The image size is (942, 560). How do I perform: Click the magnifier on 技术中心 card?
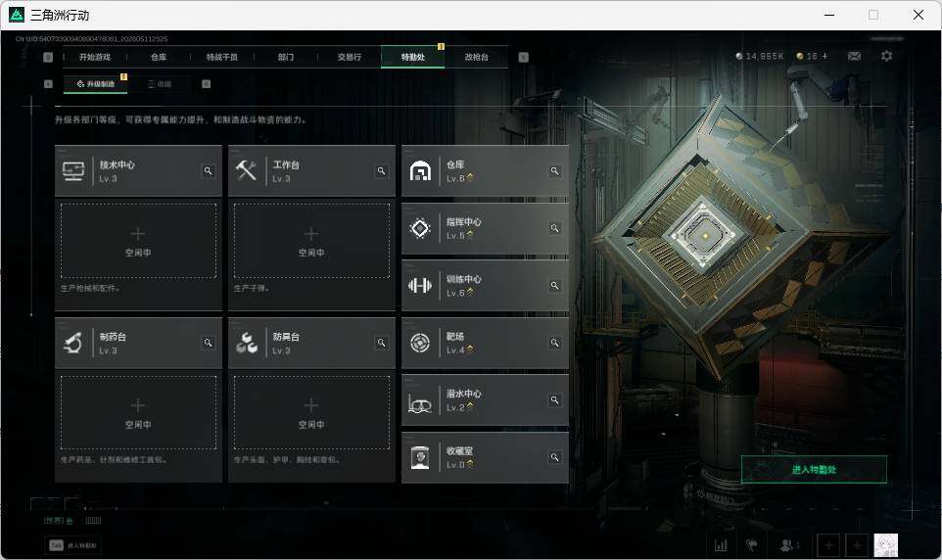tap(208, 171)
